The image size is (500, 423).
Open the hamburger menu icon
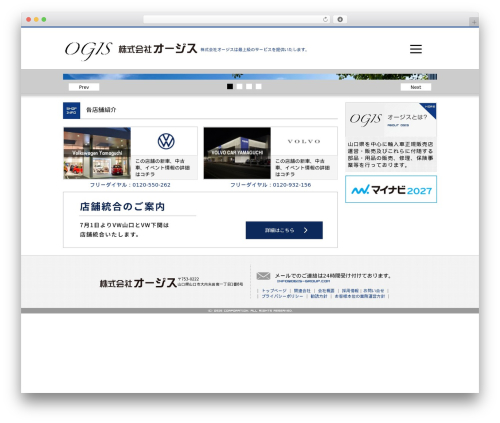click(x=416, y=49)
